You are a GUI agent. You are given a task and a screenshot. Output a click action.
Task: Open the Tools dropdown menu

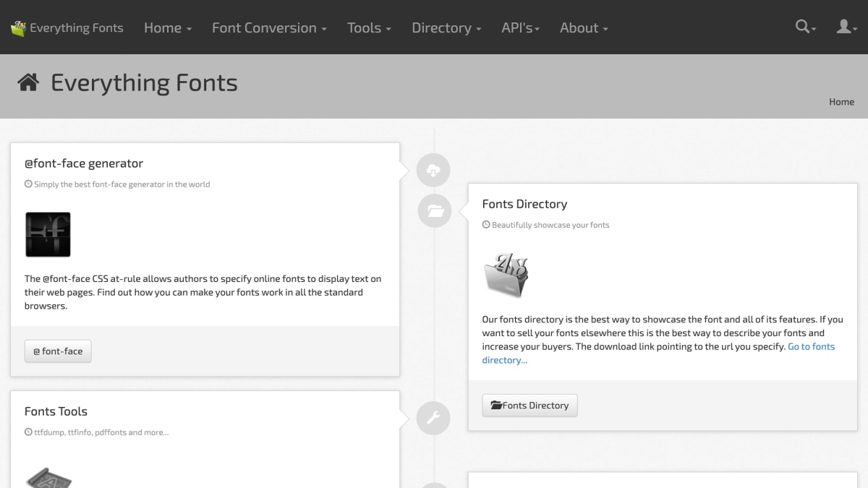pyautogui.click(x=369, y=27)
